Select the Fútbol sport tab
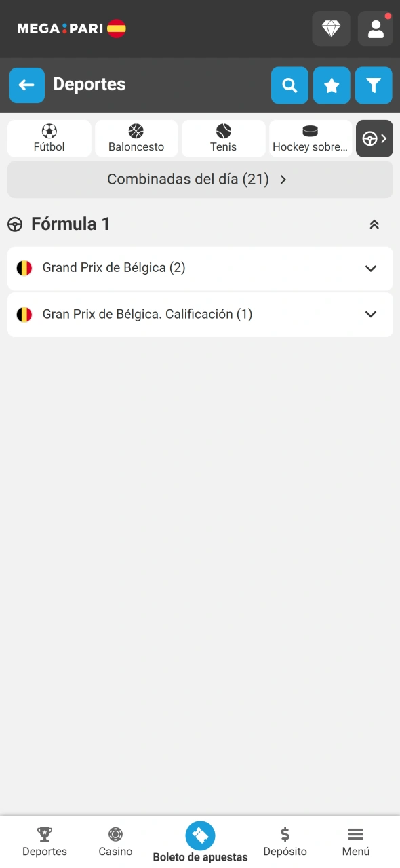This screenshot has height=868, width=400. [x=49, y=138]
